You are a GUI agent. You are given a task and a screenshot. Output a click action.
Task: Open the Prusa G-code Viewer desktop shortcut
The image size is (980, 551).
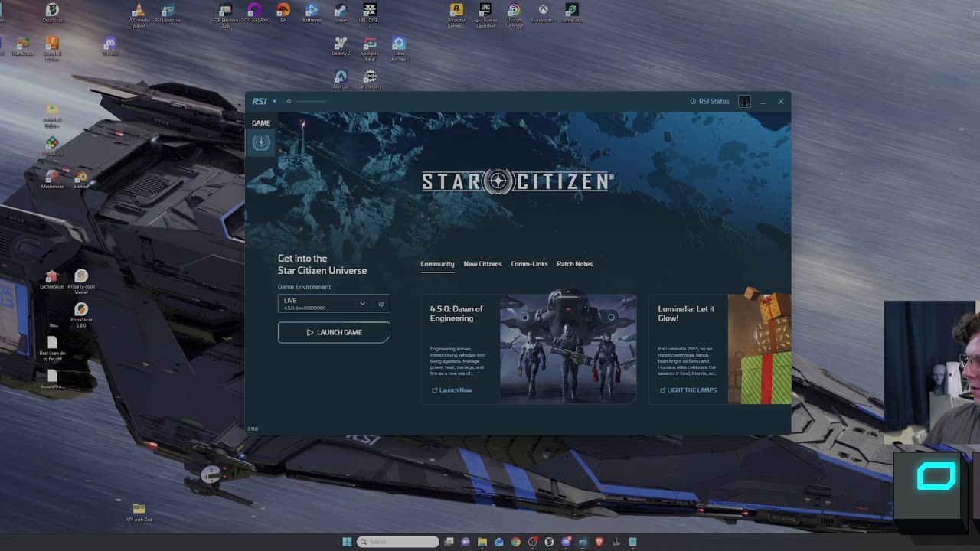[81, 282]
